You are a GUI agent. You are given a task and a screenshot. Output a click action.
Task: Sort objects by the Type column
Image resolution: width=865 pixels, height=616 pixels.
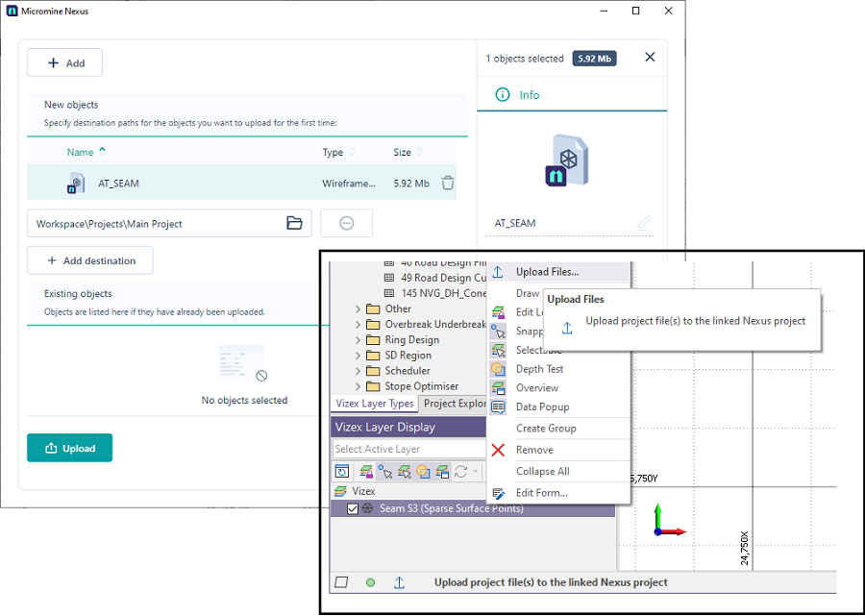(338, 152)
